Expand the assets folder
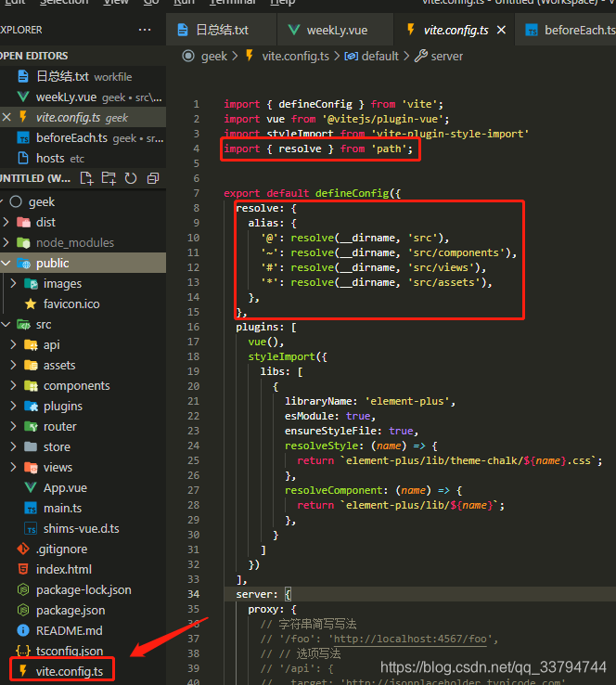 click(x=83, y=365)
